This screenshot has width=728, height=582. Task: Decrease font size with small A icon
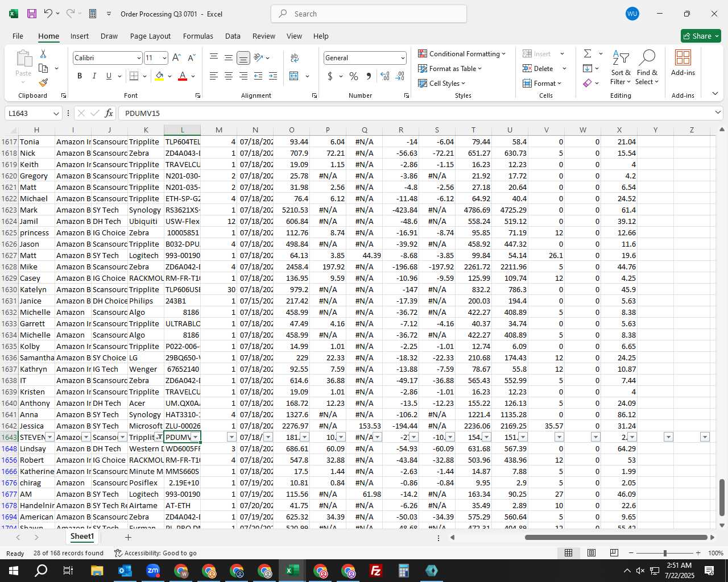191,58
